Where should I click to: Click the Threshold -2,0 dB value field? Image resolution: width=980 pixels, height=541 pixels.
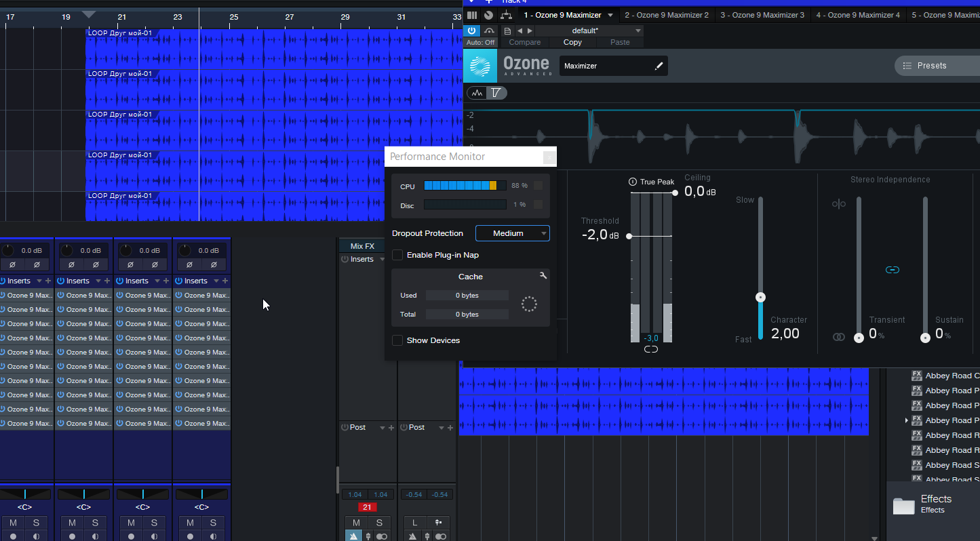pos(600,235)
